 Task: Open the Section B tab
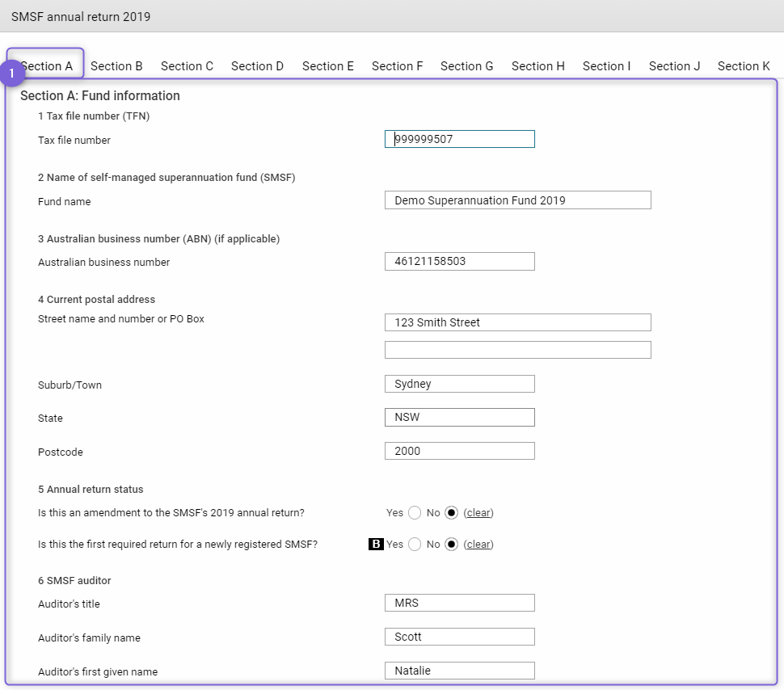point(116,66)
